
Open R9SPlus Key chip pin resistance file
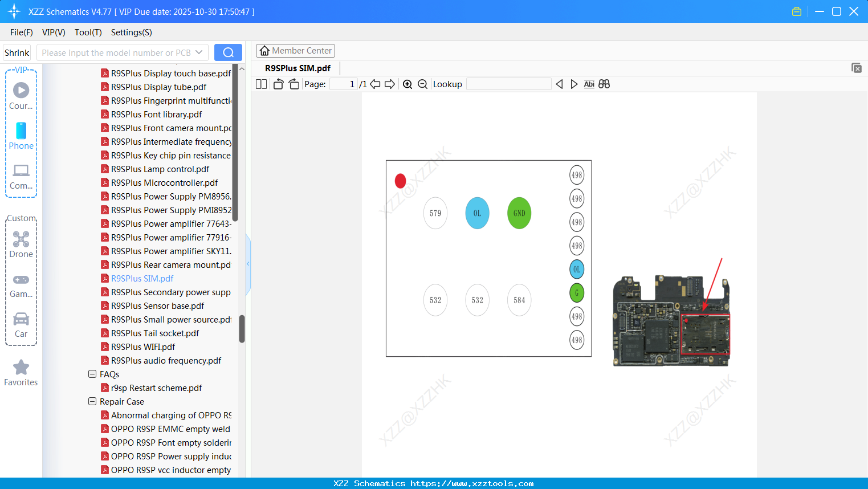click(171, 155)
